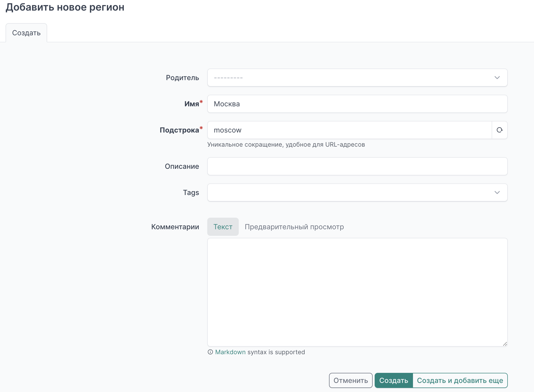
Task: Focus the Имя field containing Москва
Action: (357, 104)
